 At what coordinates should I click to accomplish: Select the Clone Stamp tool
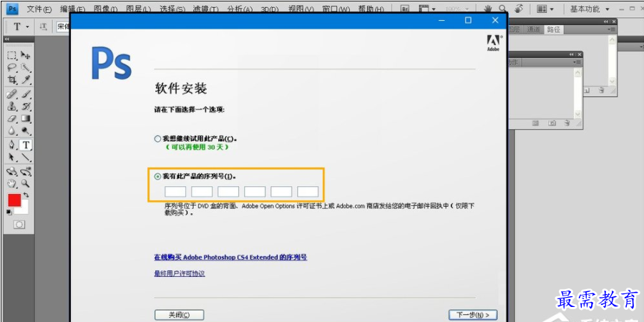[12, 107]
